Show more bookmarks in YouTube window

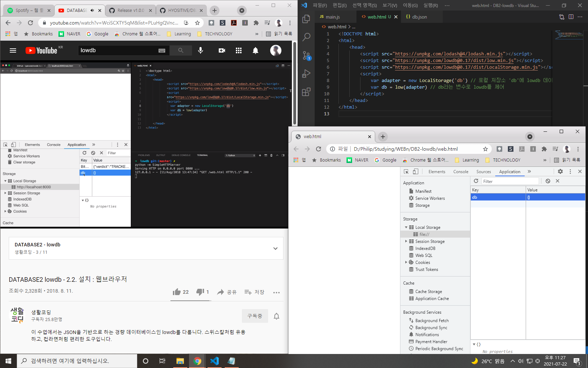point(257,34)
